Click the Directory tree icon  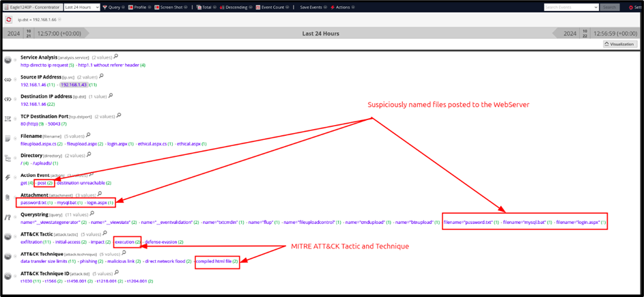(8, 159)
